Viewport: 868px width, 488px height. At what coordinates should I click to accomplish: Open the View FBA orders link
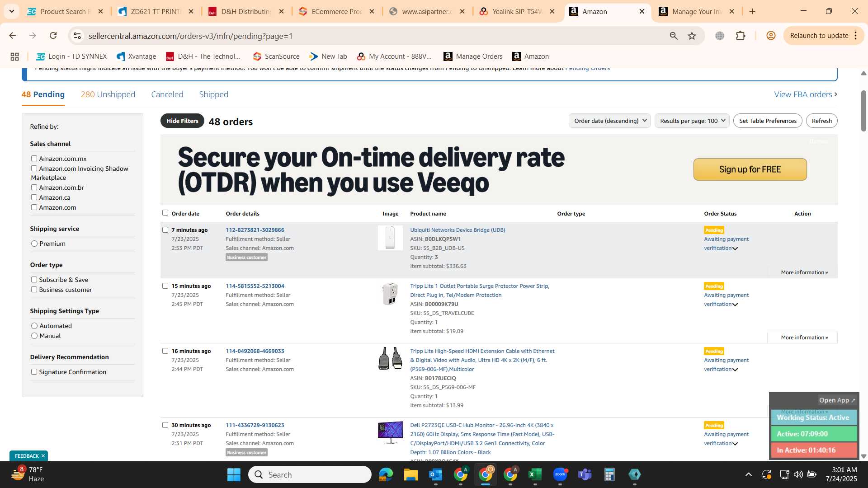pos(806,94)
